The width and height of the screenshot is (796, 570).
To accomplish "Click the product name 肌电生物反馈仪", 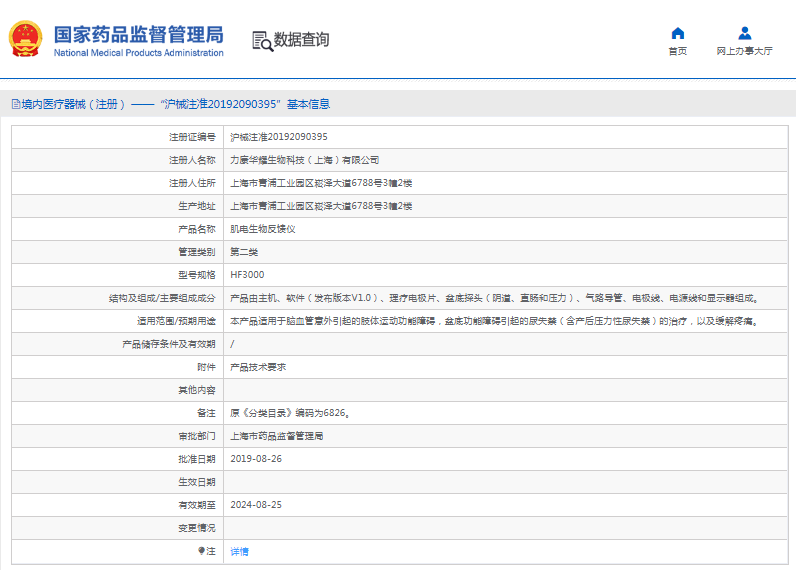I will 262,229.
